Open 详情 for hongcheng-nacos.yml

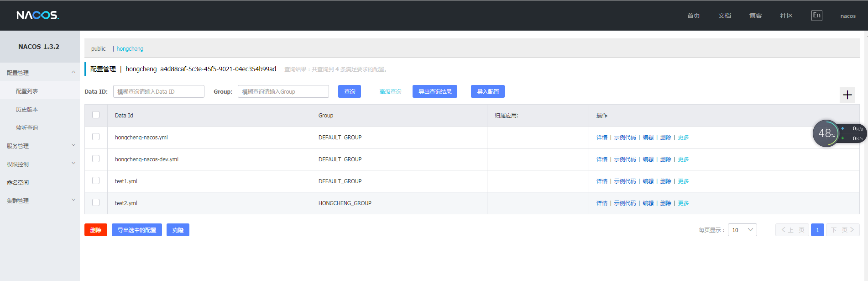(x=602, y=138)
